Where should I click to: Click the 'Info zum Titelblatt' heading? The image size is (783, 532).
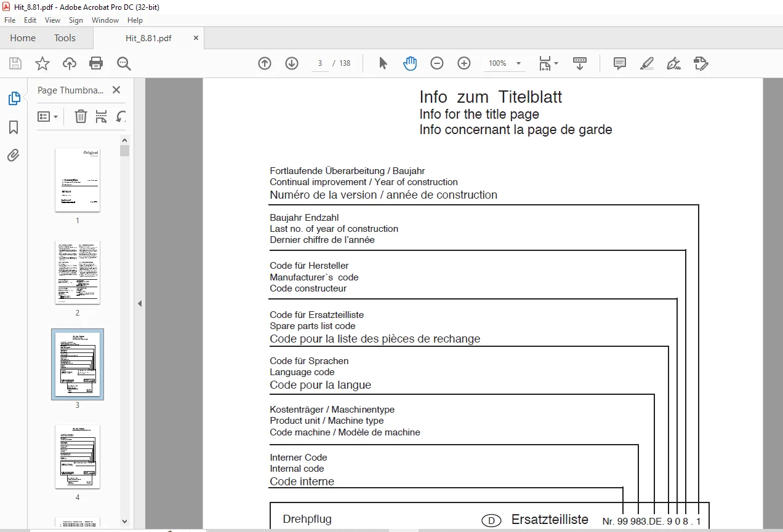[491, 97]
